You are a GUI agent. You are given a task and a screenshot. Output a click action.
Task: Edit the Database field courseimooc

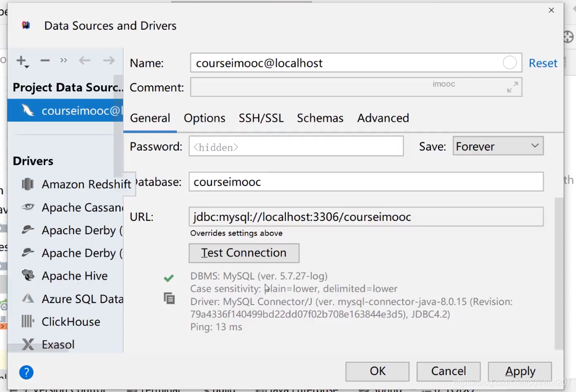click(366, 182)
